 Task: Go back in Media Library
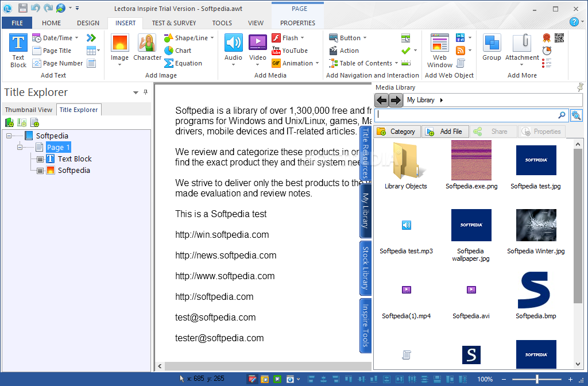point(382,101)
